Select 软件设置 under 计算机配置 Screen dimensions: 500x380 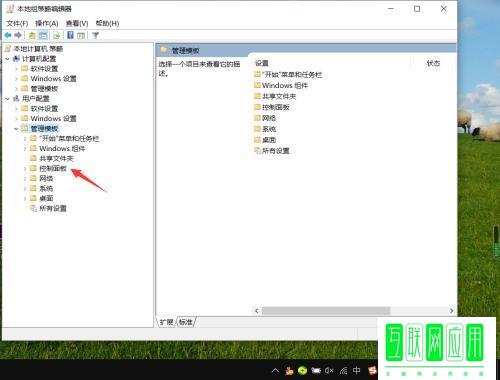(x=44, y=69)
